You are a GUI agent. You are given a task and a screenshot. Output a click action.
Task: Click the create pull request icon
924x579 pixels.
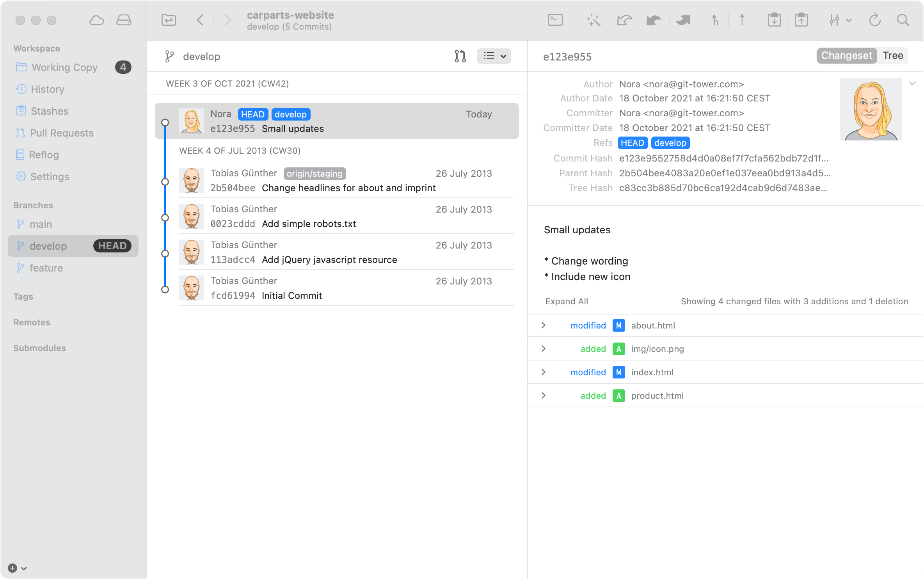460,56
